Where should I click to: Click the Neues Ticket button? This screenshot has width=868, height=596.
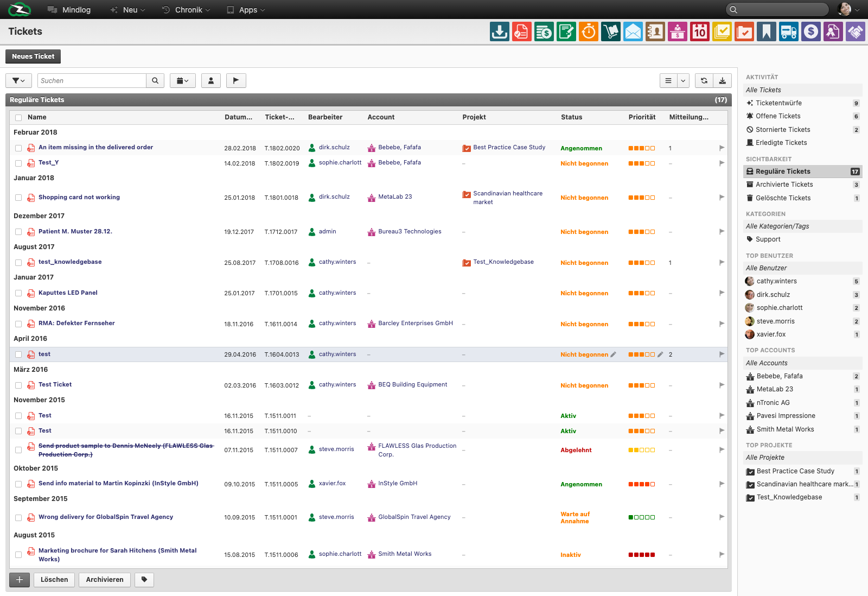(x=33, y=56)
